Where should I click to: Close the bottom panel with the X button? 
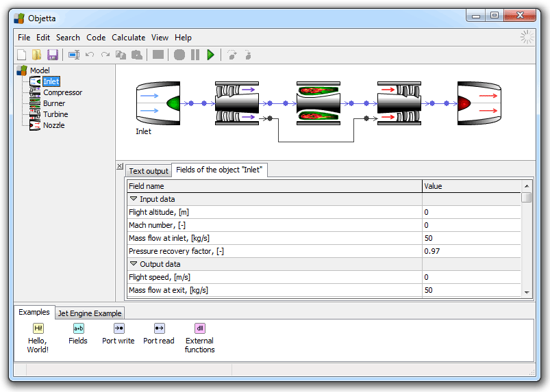point(120,166)
